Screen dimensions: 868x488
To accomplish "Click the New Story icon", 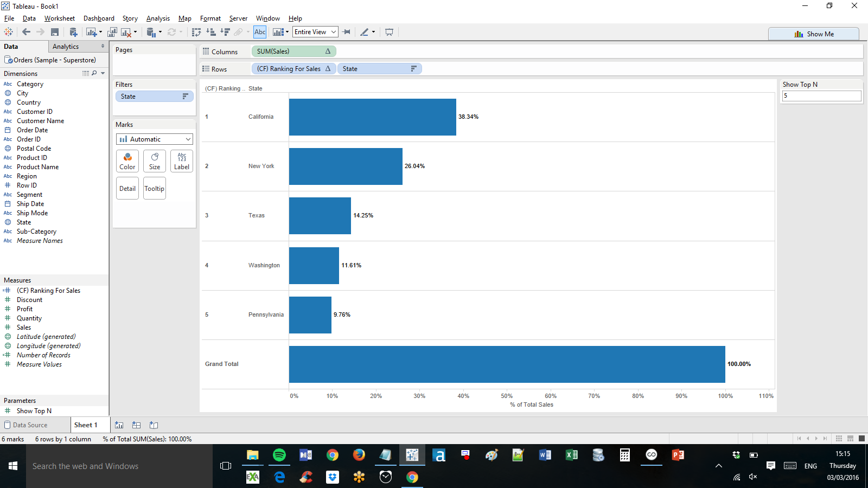I will [154, 425].
